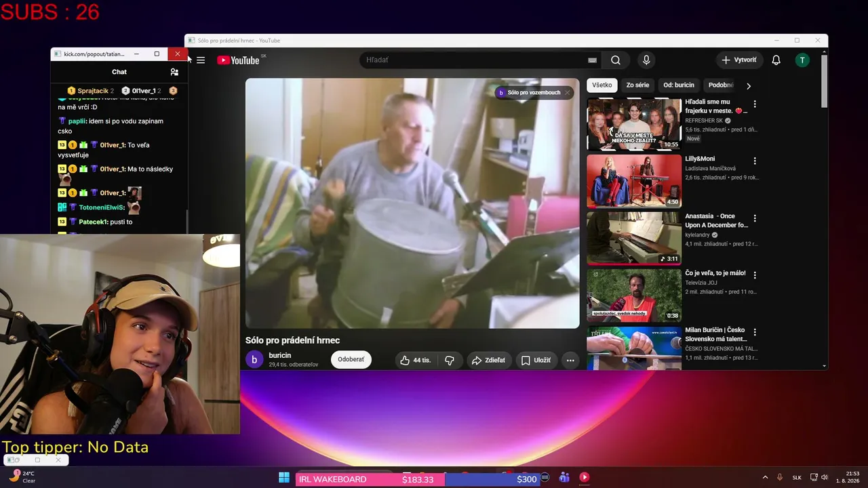Open options menu for Lilly&Moni video
This screenshot has width=868, height=488.
[x=755, y=161]
